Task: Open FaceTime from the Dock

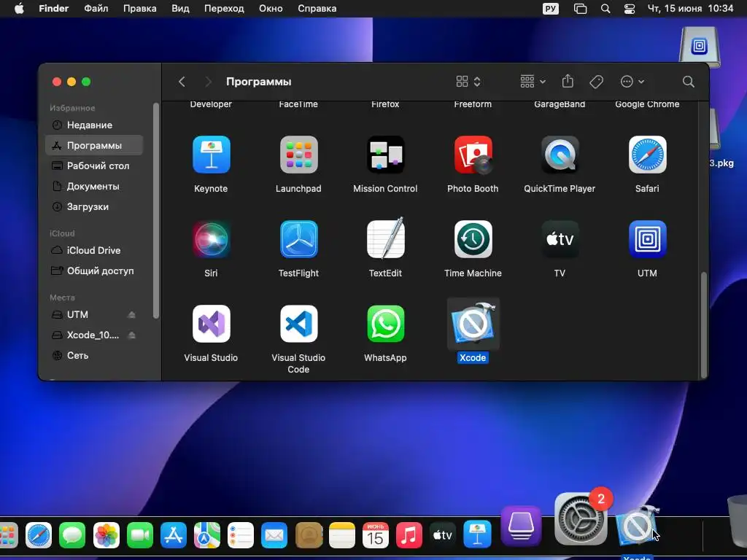Action: coord(139,535)
